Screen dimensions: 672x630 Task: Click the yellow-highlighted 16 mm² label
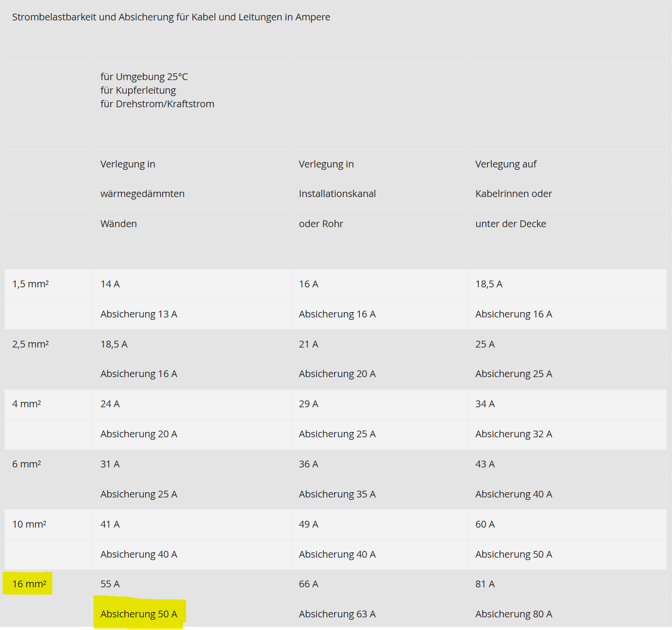point(29,584)
